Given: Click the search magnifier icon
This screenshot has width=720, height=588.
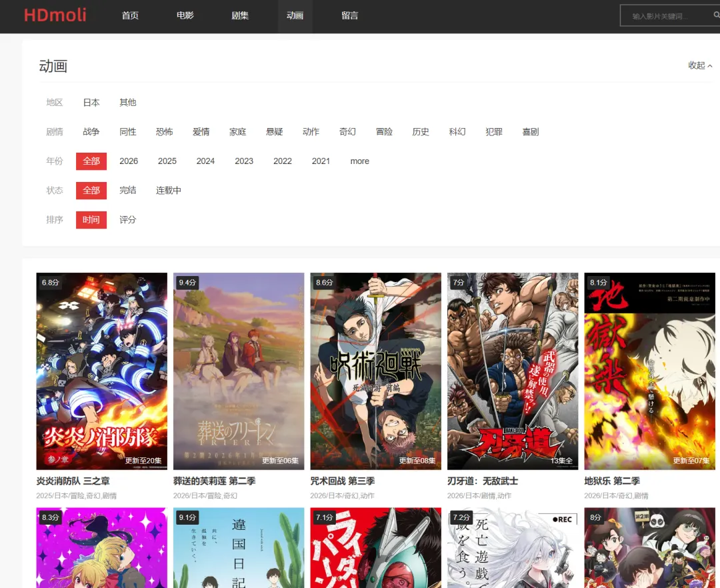Looking at the screenshot, I should click(716, 15).
